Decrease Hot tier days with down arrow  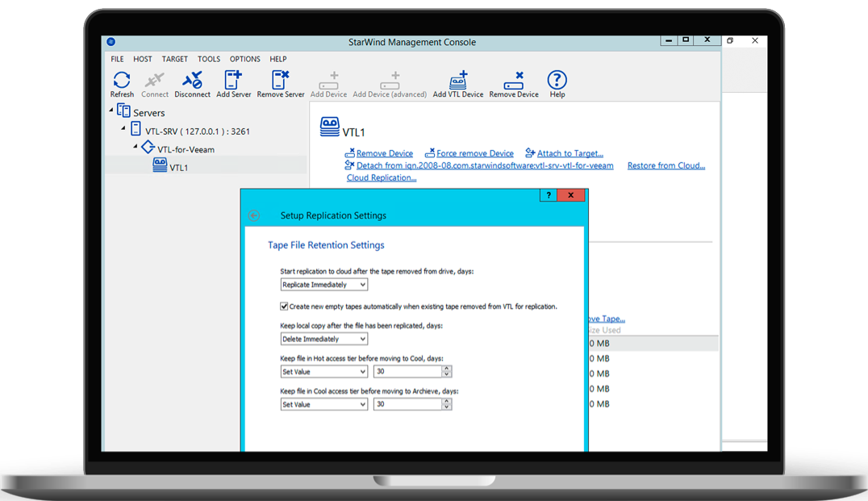(x=447, y=375)
